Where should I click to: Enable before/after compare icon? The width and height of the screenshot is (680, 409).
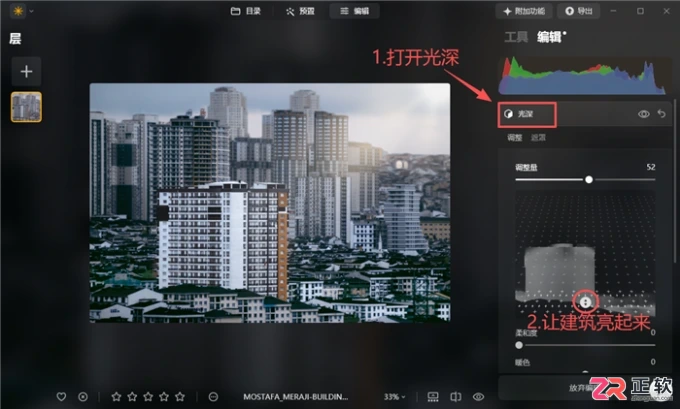[x=455, y=396]
